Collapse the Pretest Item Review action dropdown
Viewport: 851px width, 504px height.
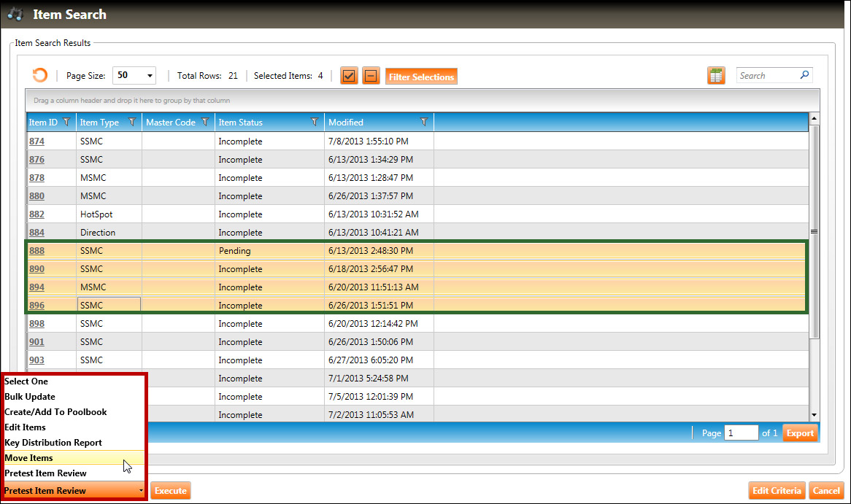[x=141, y=491]
